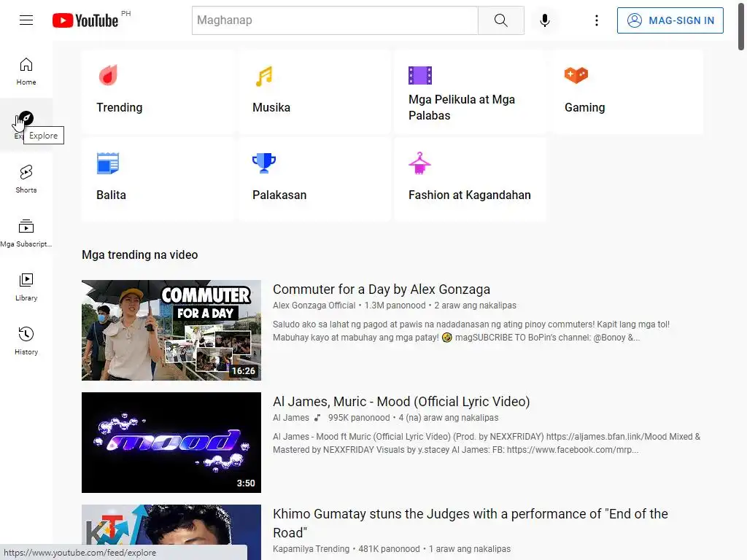Click the Balita newspaper icon

(x=108, y=163)
